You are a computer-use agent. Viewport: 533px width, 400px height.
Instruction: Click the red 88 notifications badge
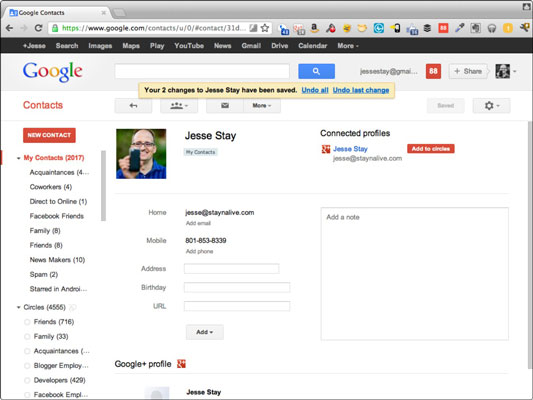click(433, 71)
